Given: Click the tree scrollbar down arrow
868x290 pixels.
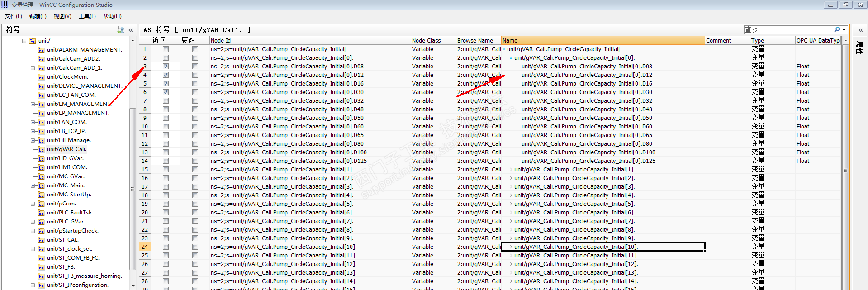Looking at the screenshot, I should (x=133, y=286).
